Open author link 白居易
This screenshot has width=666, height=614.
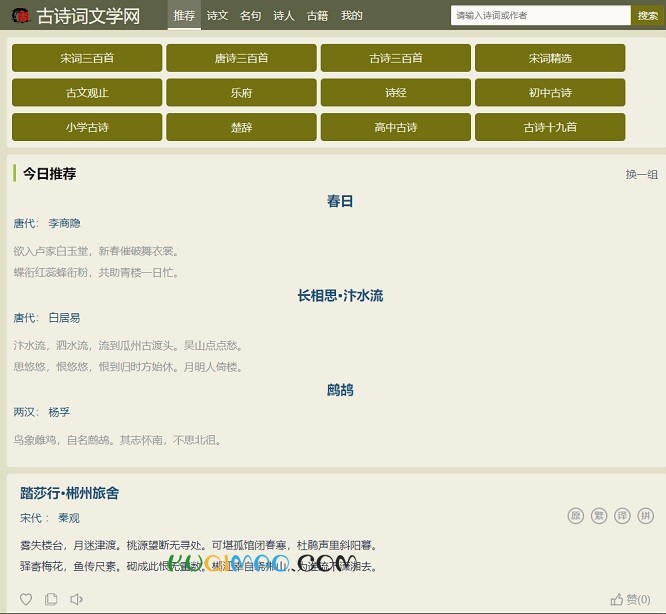pos(64,317)
